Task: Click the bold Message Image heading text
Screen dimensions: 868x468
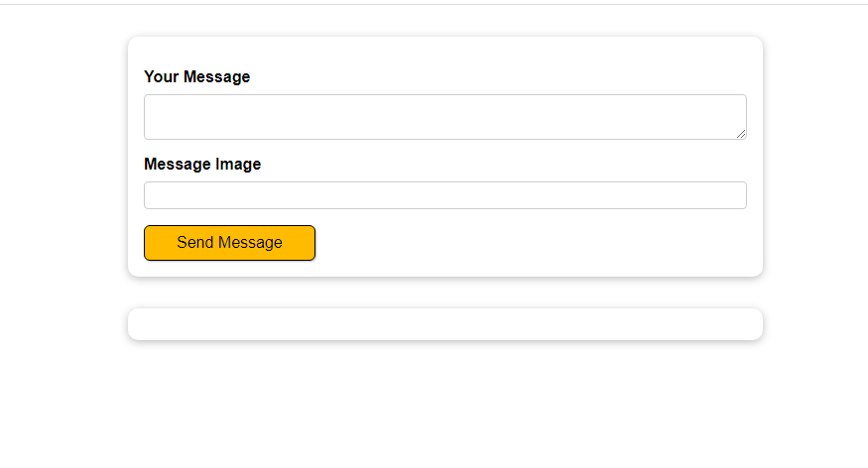Action: click(202, 164)
